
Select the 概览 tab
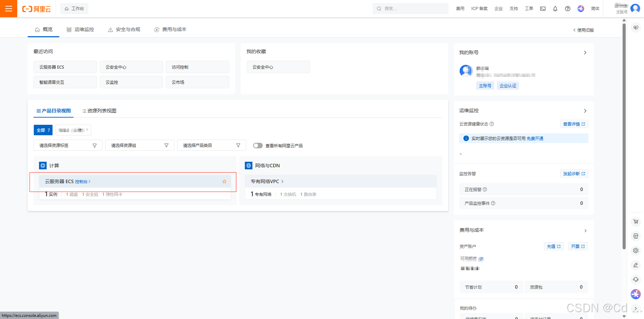(44, 30)
